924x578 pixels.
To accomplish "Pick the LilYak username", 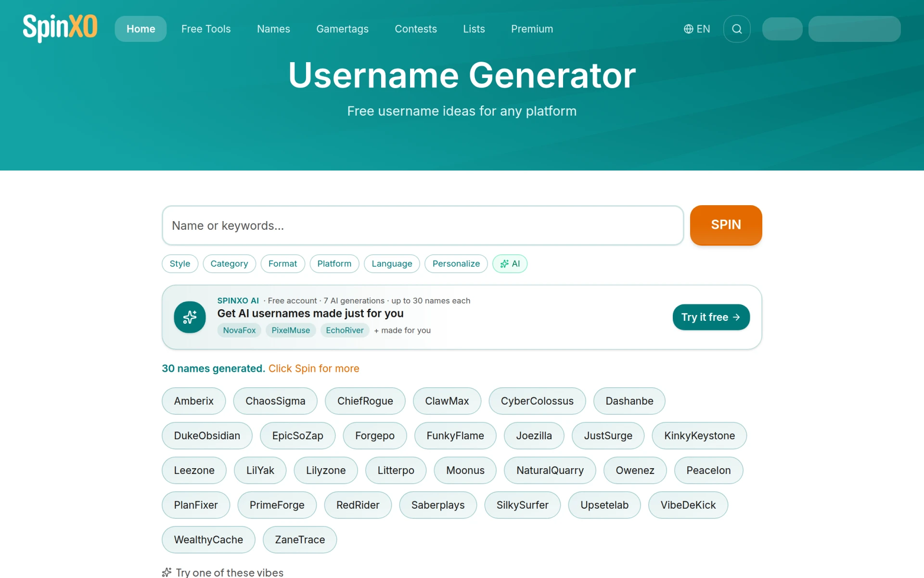I will 260,470.
